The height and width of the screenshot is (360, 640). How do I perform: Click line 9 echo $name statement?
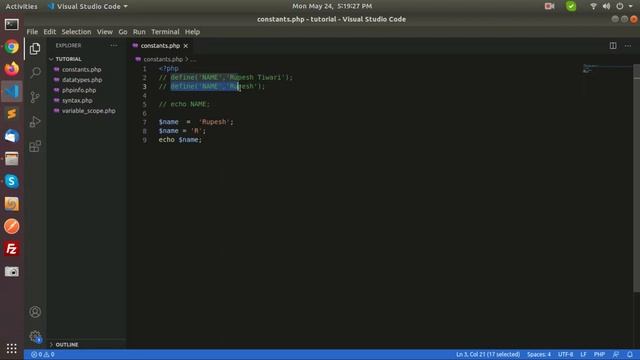coord(180,140)
